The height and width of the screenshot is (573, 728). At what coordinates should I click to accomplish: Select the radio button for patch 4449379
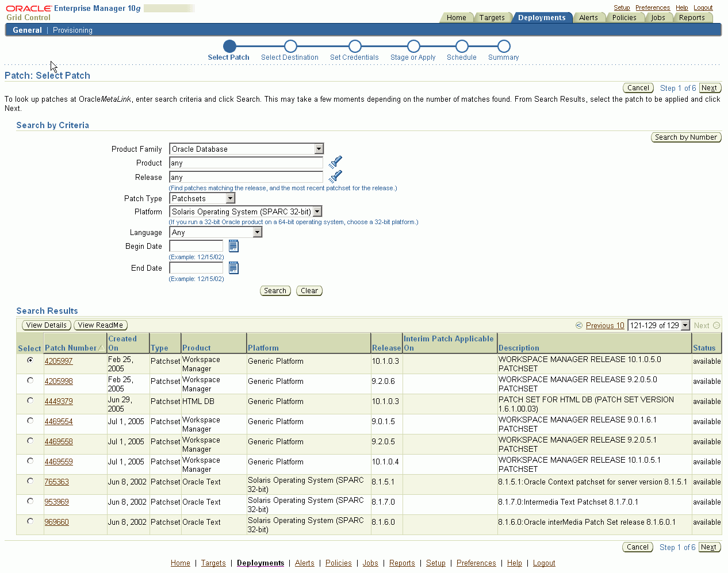[x=29, y=399]
